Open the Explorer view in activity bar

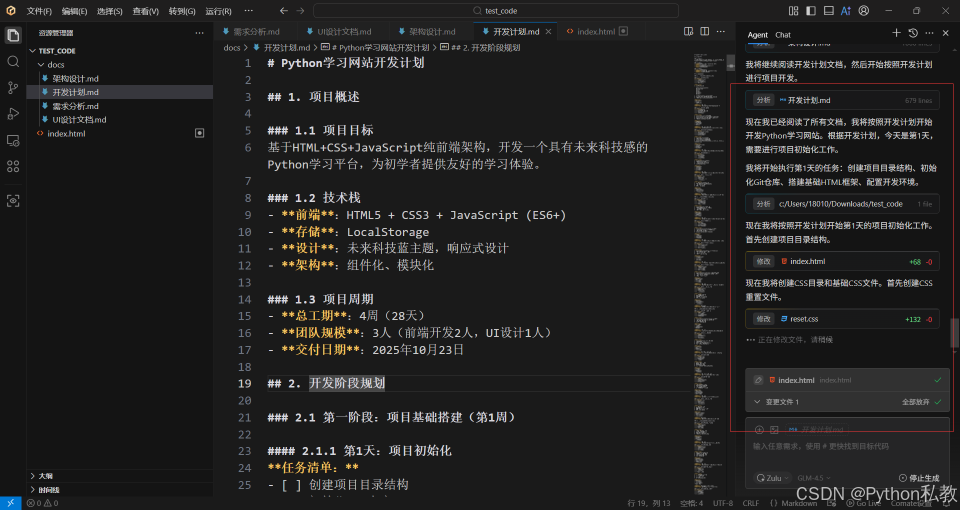click(x=13, y=35)
